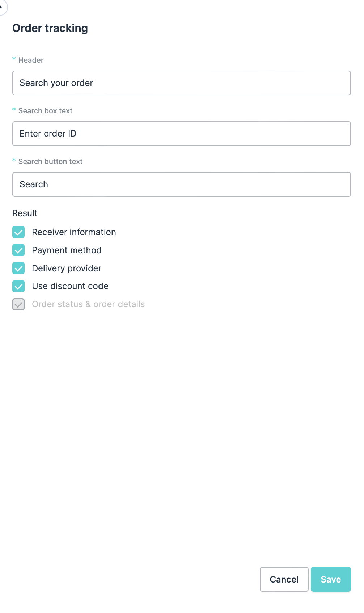The image size is (364, 613).
Task: Click the disabled Order status checkbox
Action: pos(18,304)
